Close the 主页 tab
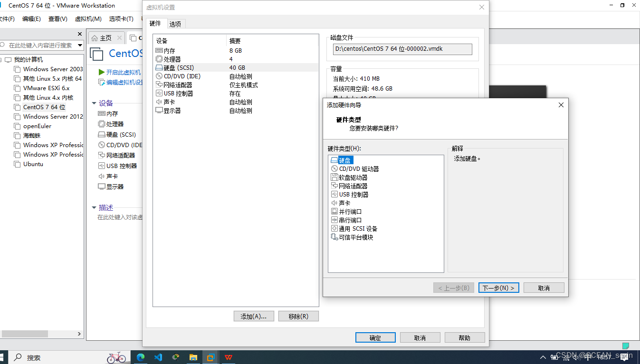 click(x=119, y=38)
